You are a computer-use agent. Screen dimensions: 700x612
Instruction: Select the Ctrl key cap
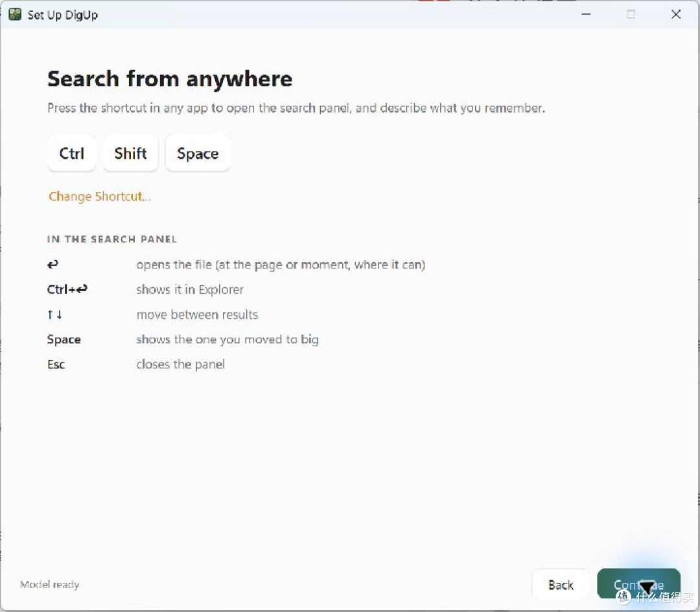point(71,153)
